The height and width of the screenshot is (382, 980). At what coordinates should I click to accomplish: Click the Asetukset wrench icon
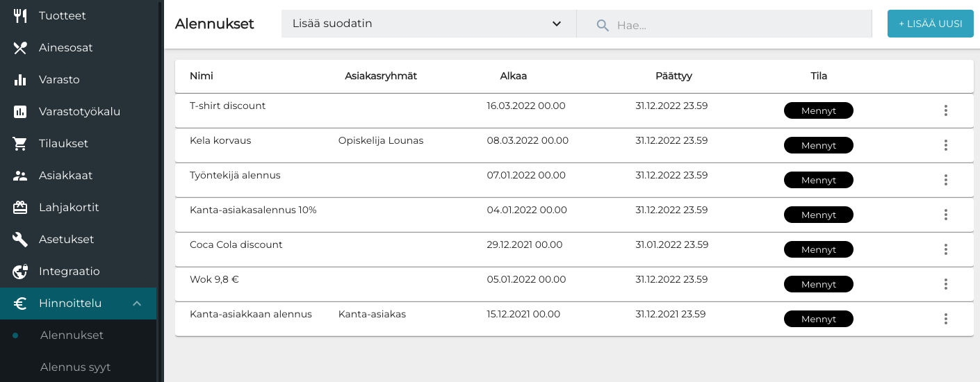pyautogui.click(x=20, y=240)
